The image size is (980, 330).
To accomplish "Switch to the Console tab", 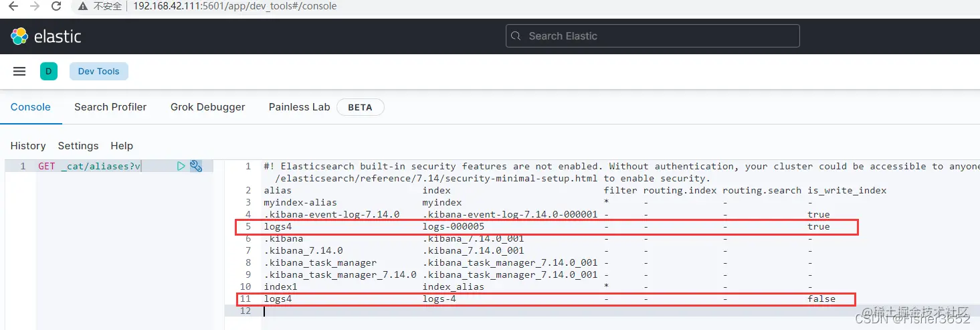I will pos(31,106).
